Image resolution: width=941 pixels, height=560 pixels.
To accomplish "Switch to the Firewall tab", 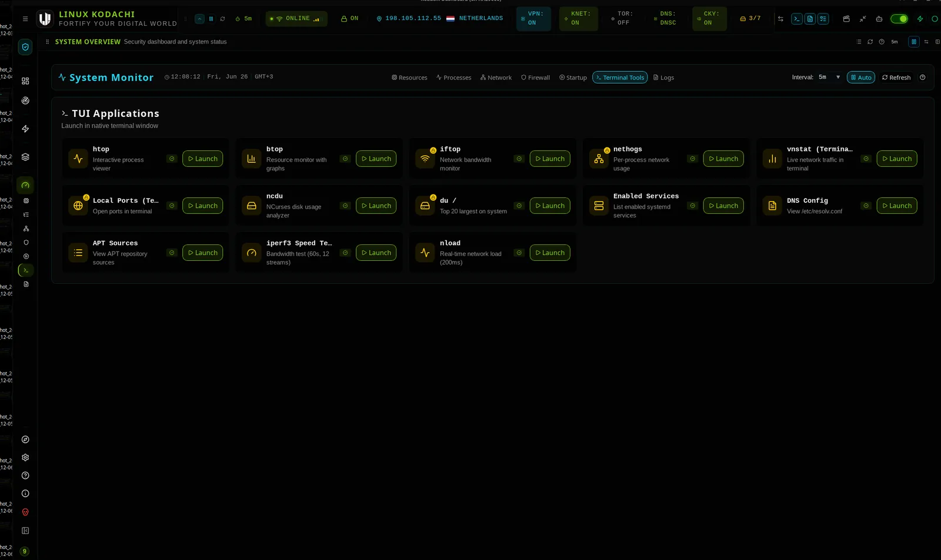I will [x=535, y=78].
